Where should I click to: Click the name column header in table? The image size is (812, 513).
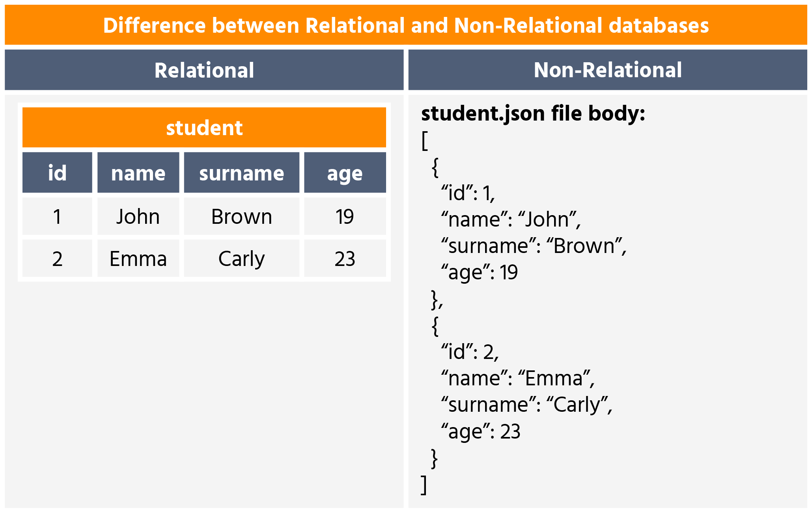[x=138, y=173]
